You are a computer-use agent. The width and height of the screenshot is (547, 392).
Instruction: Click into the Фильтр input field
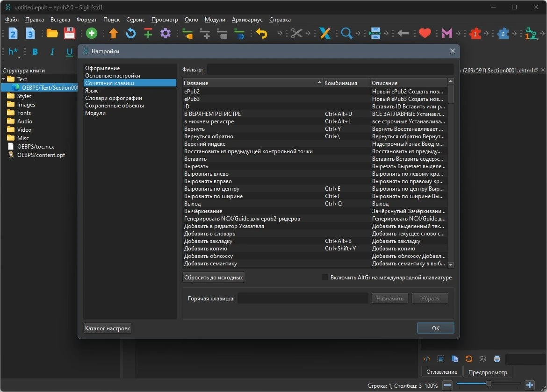[331, 70]
